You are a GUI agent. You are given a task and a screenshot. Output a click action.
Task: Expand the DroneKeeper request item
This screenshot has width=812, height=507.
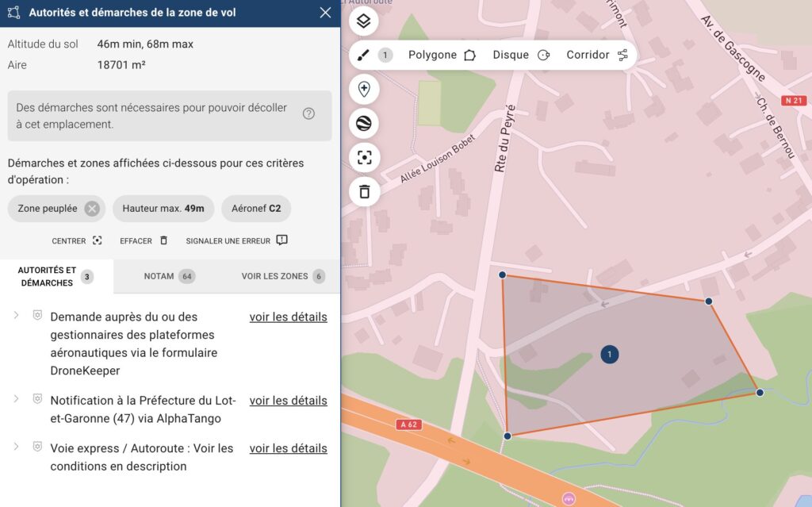16,316
